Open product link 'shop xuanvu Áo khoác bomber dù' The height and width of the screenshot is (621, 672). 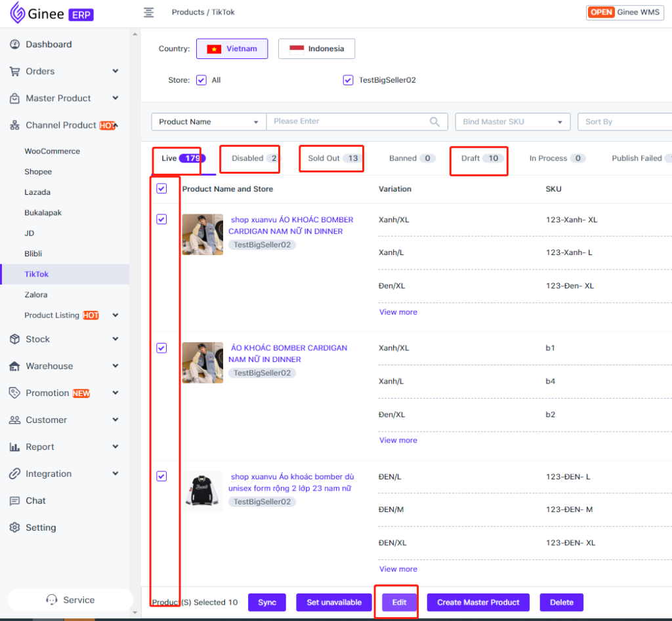click(x=291, y=482)
